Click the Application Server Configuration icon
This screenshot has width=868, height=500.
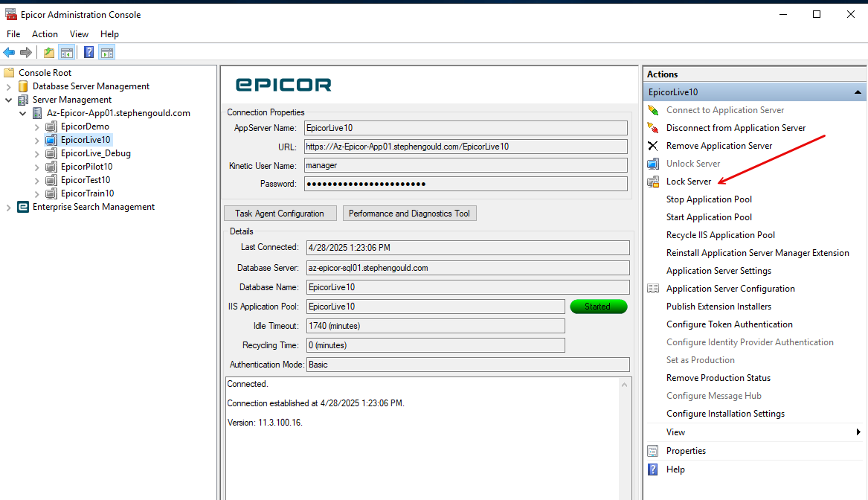coord(653,289)
